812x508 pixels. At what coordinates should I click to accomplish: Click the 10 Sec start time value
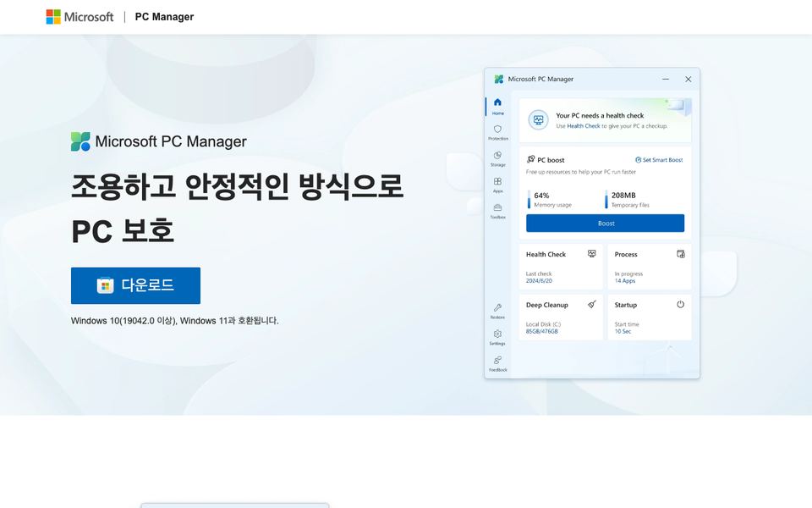[623, 331]
